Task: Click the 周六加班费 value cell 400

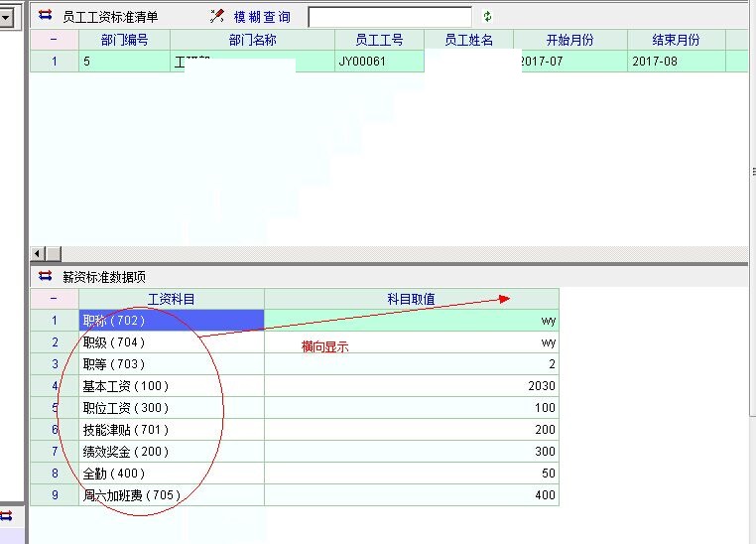Action: (411, 495)
